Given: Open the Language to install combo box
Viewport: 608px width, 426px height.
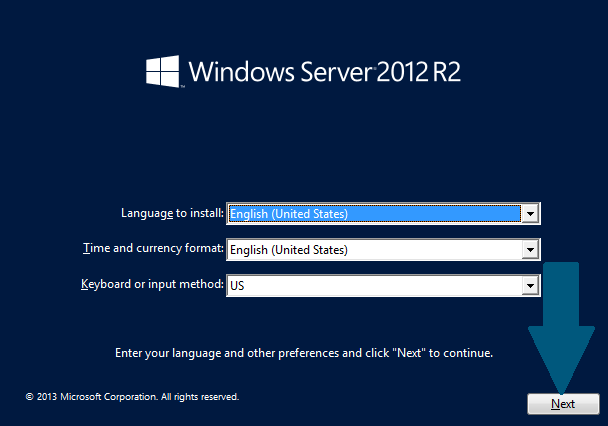Looking at the screenshot, I should click(383, 214).
